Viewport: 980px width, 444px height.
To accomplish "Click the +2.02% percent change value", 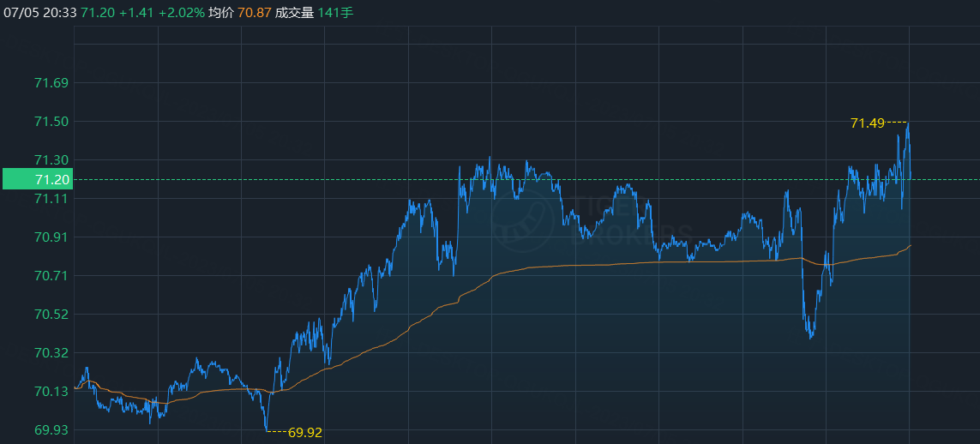I will click(x=181, y=13).
